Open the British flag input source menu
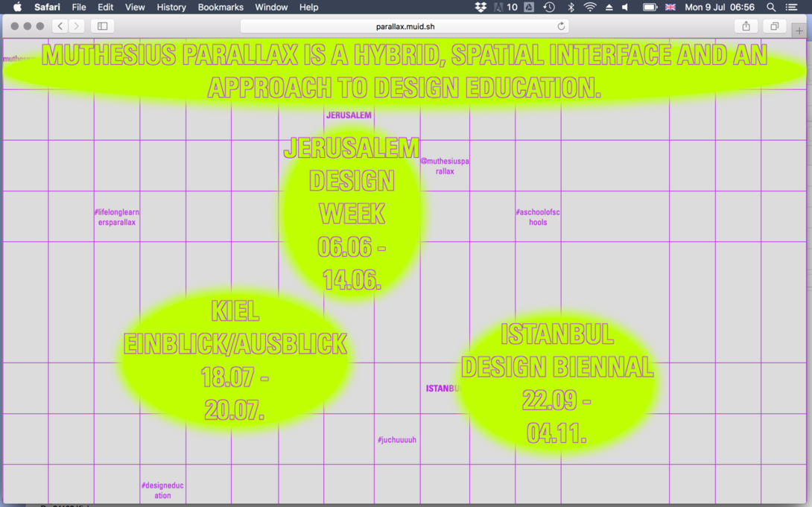The height and width of the screenshot is (507, 812). [x=670, y=7]
